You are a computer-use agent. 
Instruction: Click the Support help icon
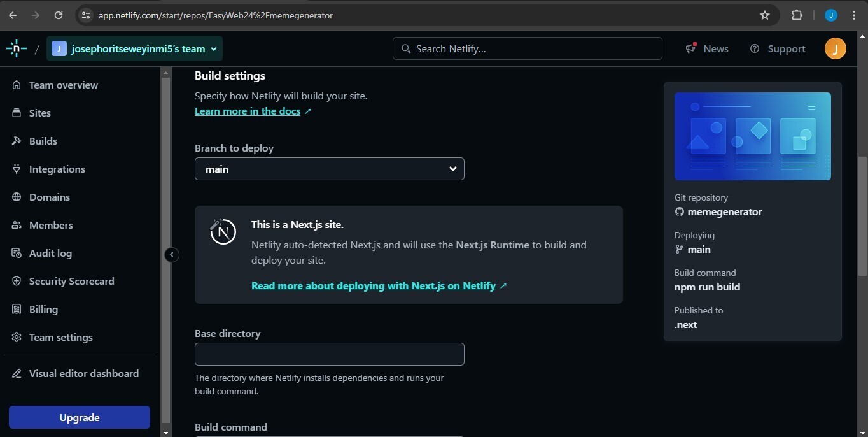tap(755, 48)
